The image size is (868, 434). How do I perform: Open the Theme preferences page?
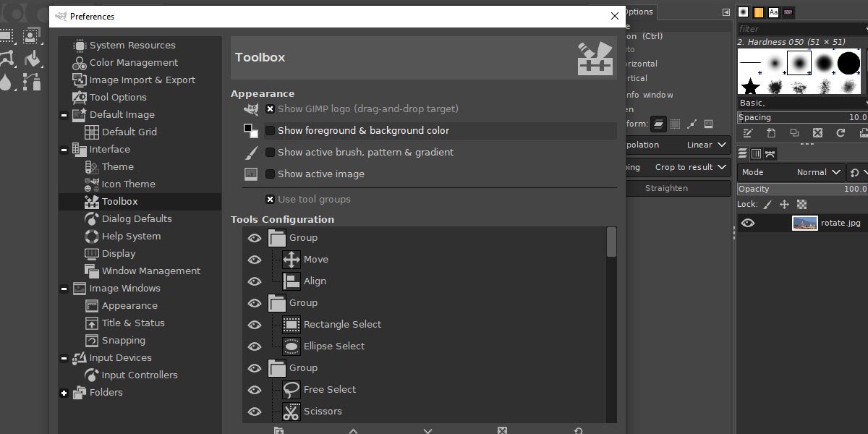click(117, 167)
